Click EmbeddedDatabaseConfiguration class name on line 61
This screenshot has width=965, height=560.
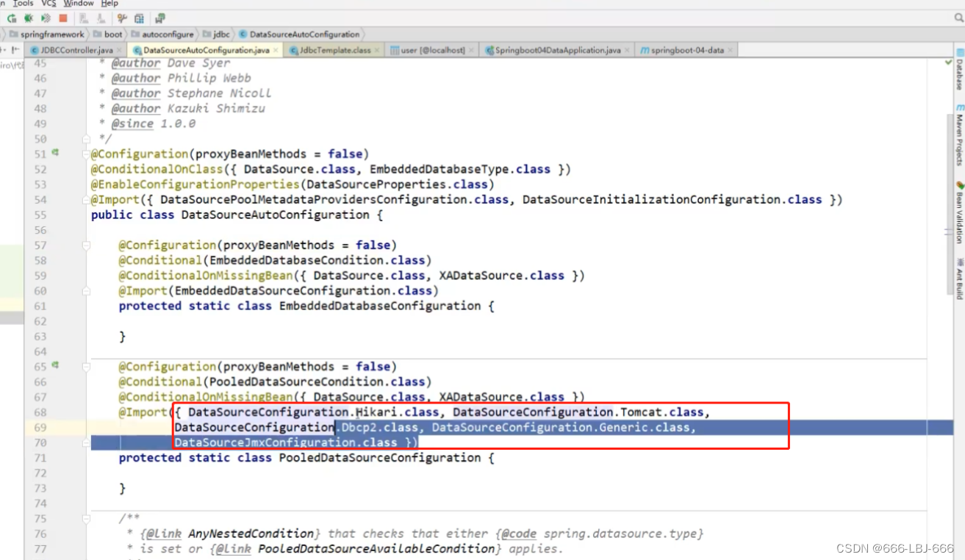tap(380, 306)
